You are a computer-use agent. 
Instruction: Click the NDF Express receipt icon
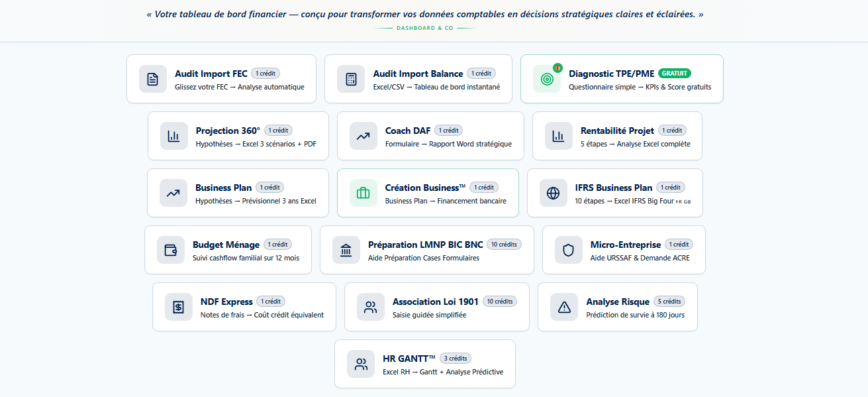click(179, 307)
